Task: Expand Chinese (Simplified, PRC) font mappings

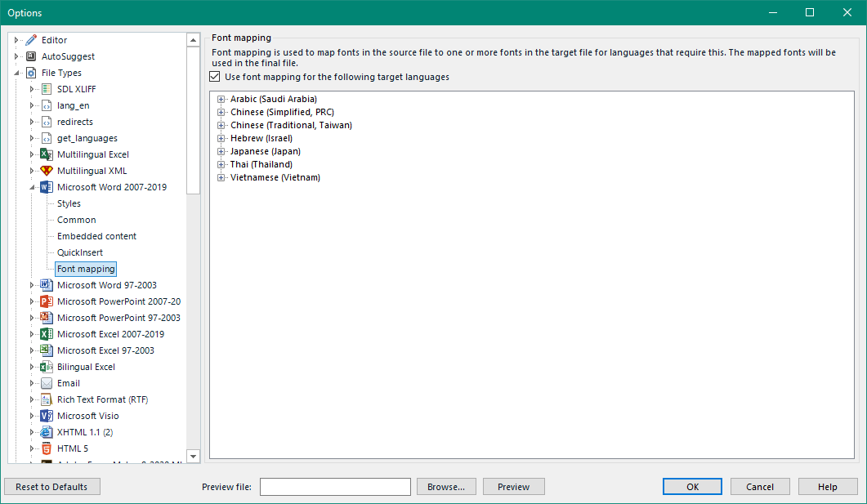Action: pos(221,112)
